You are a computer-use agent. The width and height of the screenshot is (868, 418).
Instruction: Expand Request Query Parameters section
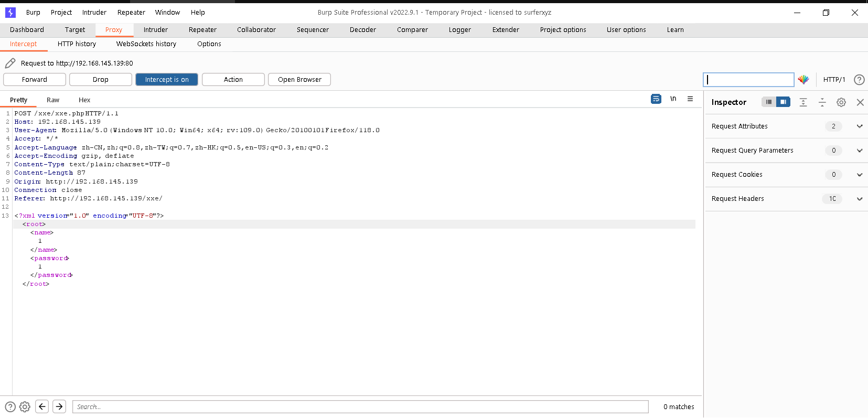(860, 151)
